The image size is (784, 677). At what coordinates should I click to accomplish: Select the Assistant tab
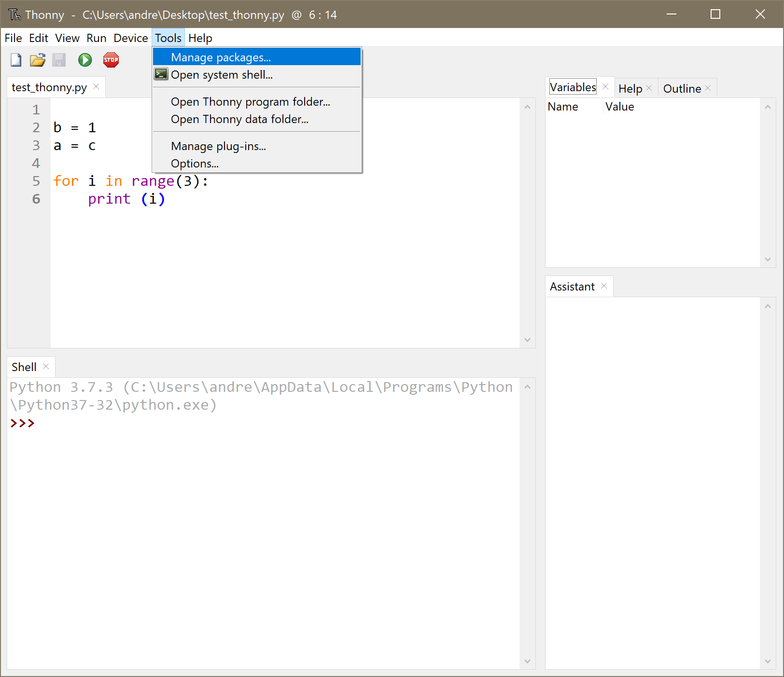[572, 287]
